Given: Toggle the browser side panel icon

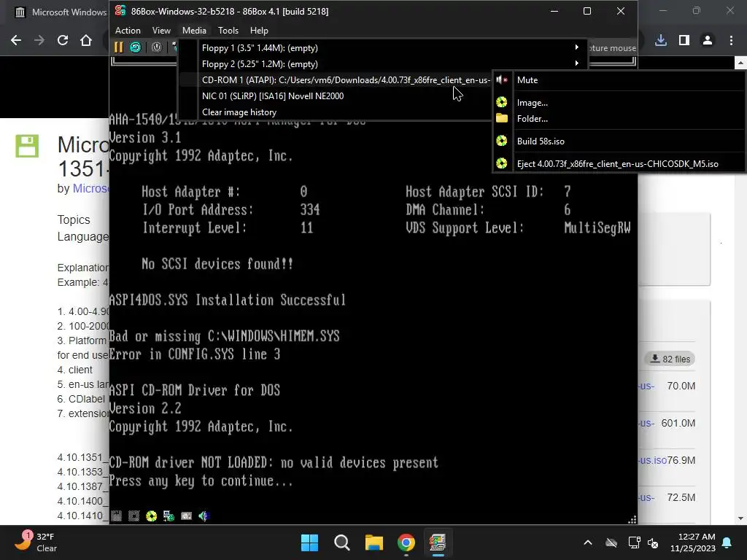Looking at the screenshot, I should pos(684,41).
